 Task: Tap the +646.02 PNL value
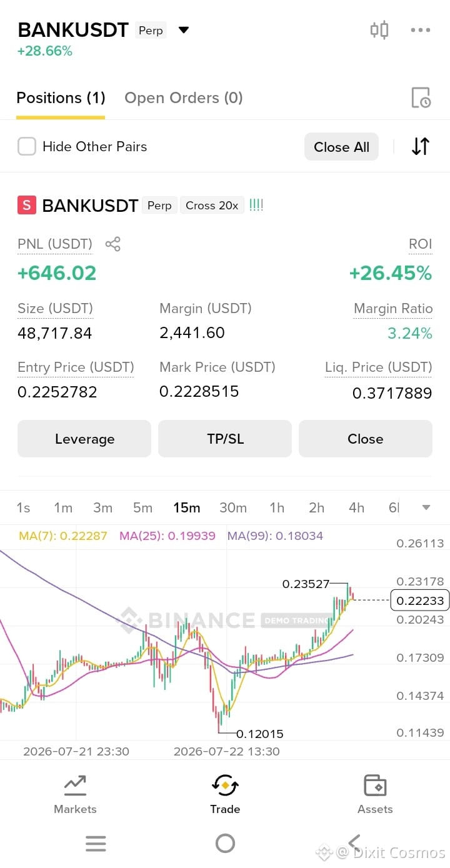click(x=57, y=273)
